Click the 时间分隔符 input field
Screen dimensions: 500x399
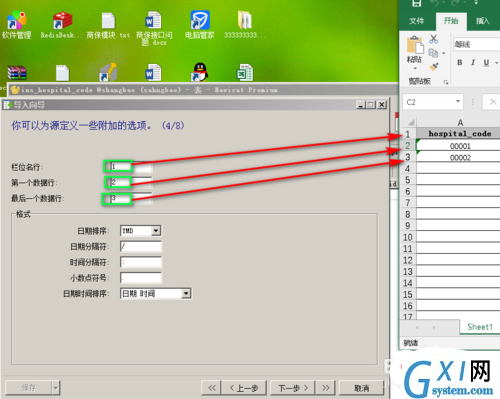pyautogui.click(x=140, y=262)
